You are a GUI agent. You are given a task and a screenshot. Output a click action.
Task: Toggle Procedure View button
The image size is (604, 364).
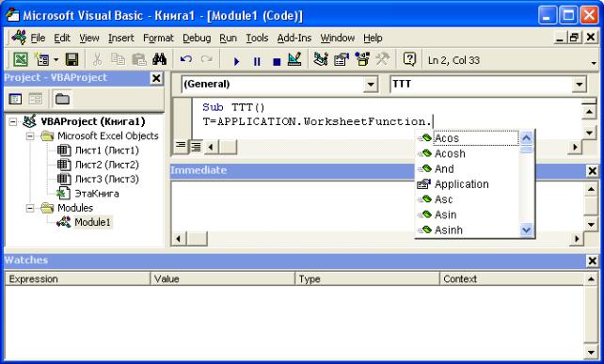181,147
